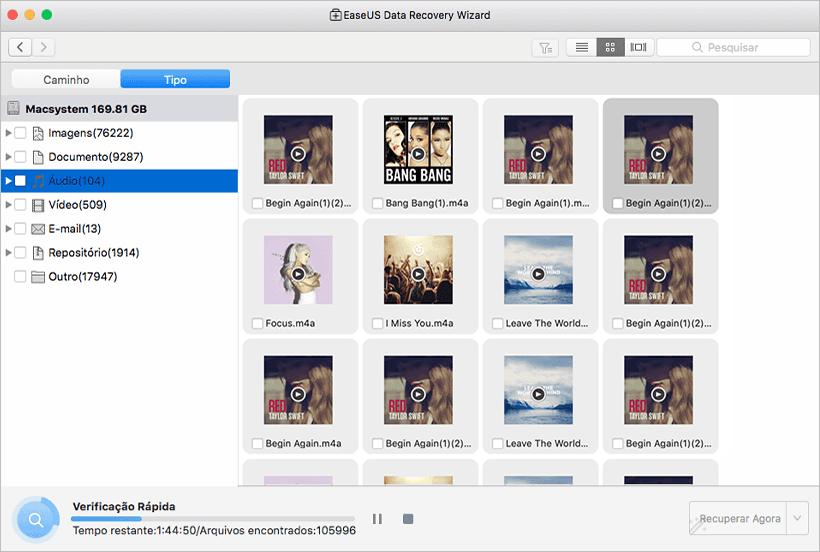Screen dimensions: 820x552
Task: Switch to the Caminho tab
Action: tap(66, 79)
